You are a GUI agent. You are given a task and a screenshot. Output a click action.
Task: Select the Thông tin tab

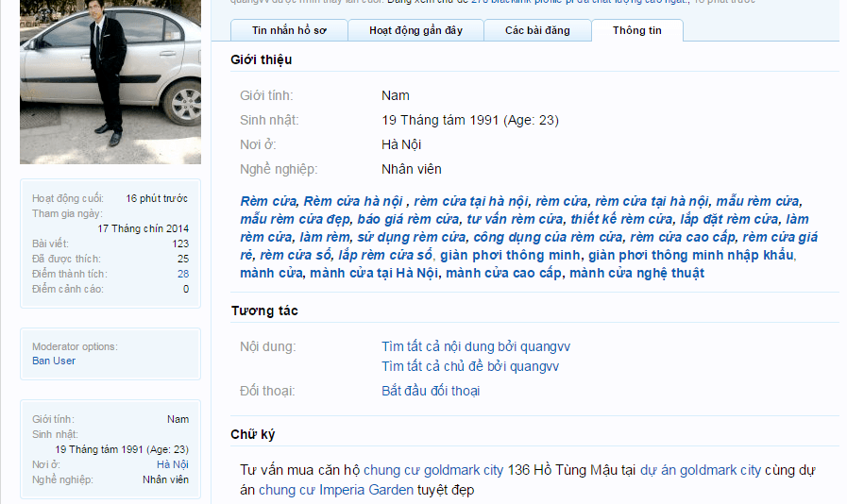[x=637, y=30]
